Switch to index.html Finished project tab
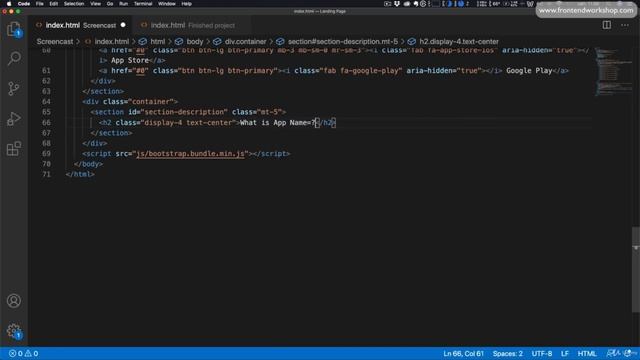This screenshot has height=360, width=640. pos(188,25)
